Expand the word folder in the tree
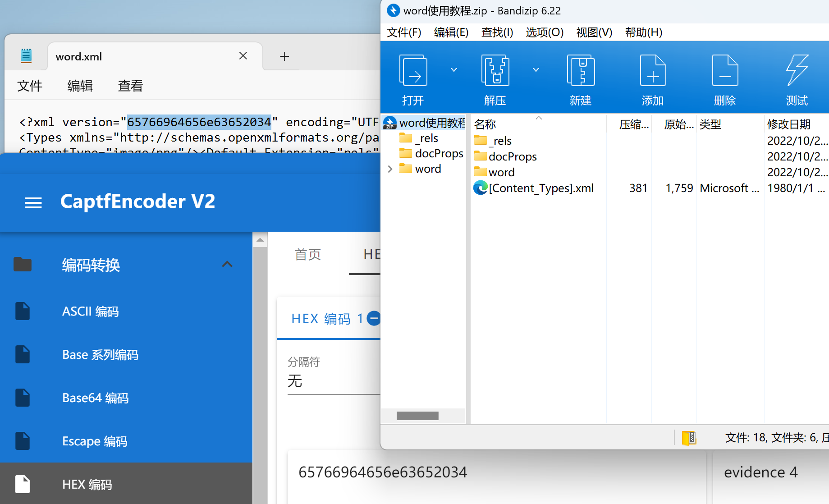The width and height of the screenshot is (829, 504). [x=390, y=169]
